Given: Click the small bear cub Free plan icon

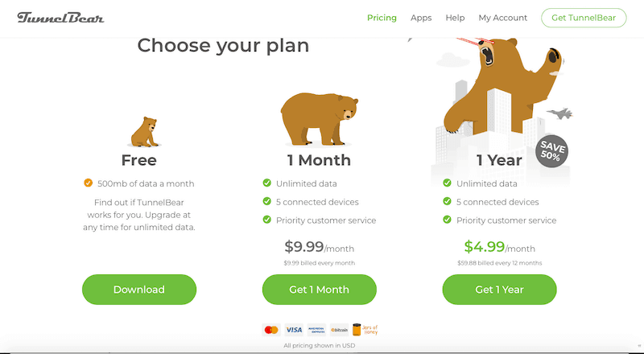Looking at the screenshot, I should (x=146, y=131).
